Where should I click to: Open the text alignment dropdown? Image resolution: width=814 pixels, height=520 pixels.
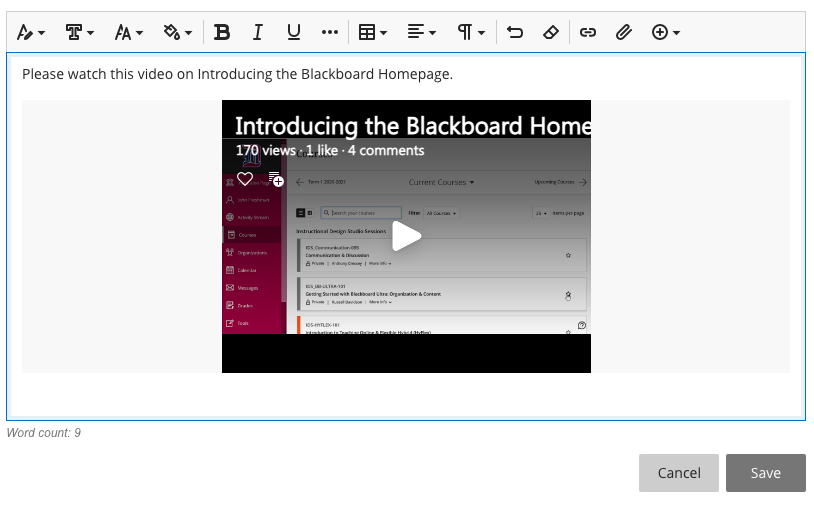422,32
